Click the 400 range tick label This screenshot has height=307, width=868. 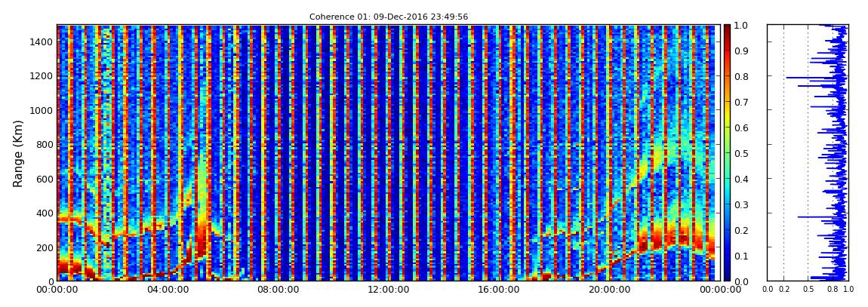[x=45, y=213]
